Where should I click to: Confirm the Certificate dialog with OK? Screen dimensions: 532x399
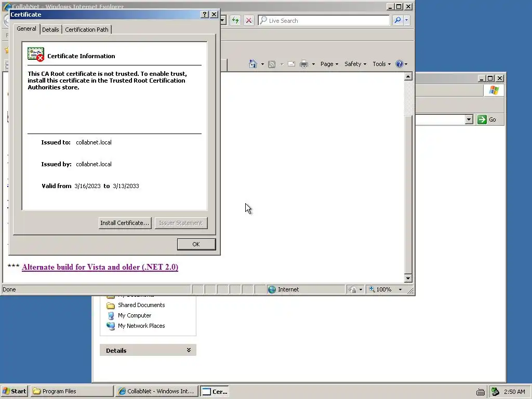coord(196,244)
